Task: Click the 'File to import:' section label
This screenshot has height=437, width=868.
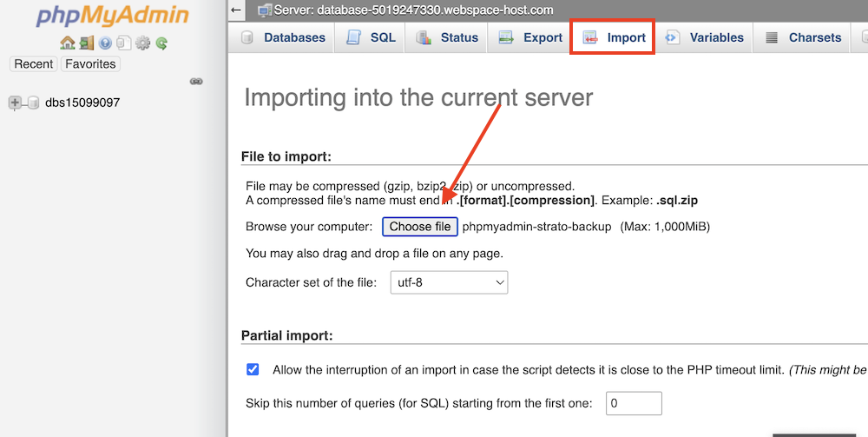Action: pos(286,156)
